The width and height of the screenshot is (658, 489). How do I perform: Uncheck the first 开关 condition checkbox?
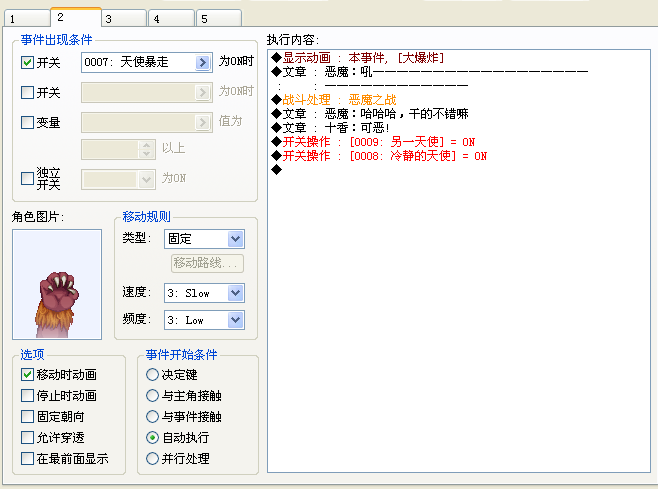pyautogui.click(x=27, y=63)
